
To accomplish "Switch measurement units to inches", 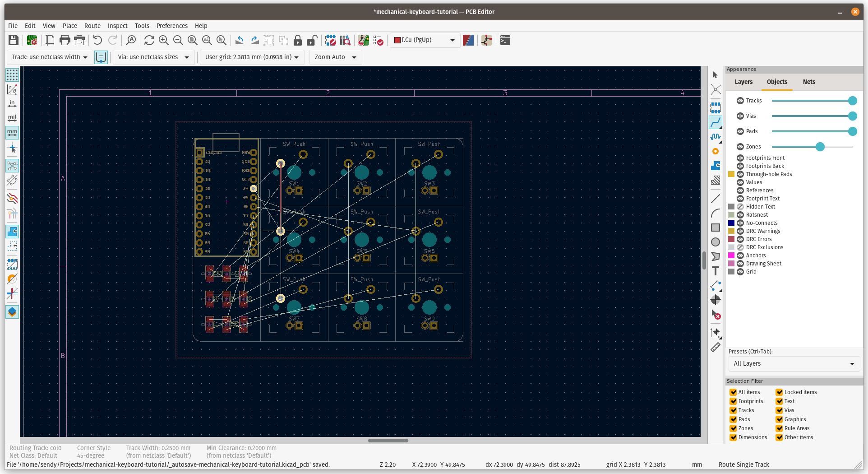I will point(12,103).
